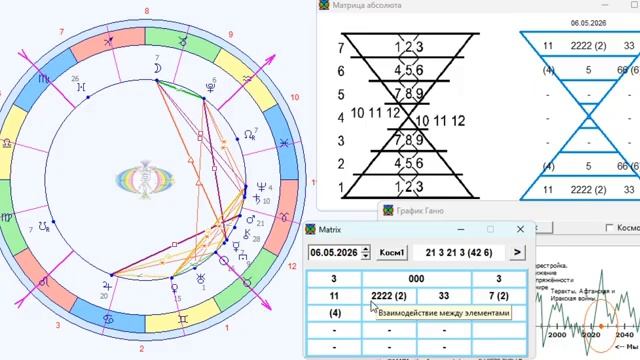Screen dimensions: 640x360
Task: Click level label 4 beside the black hourglass
Action: (x=341, y=118)
